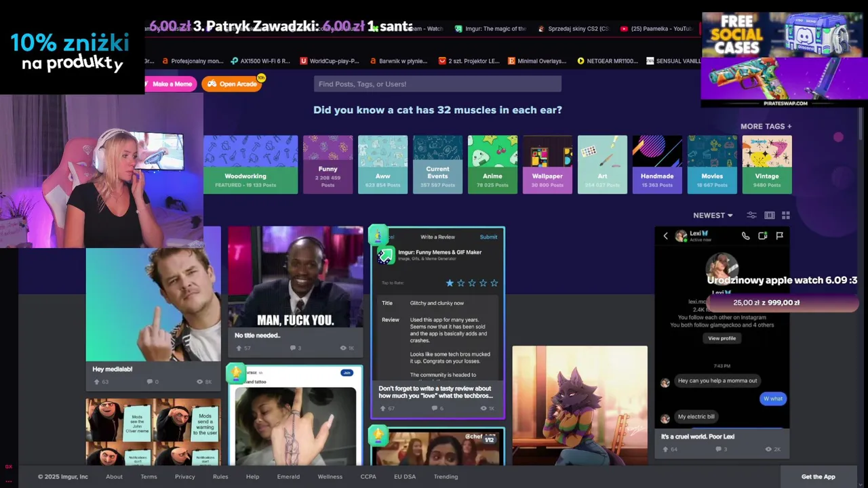Click trophy badge on the @chef video post
This screenshot has width=868, height=488.
pos(378,434)
